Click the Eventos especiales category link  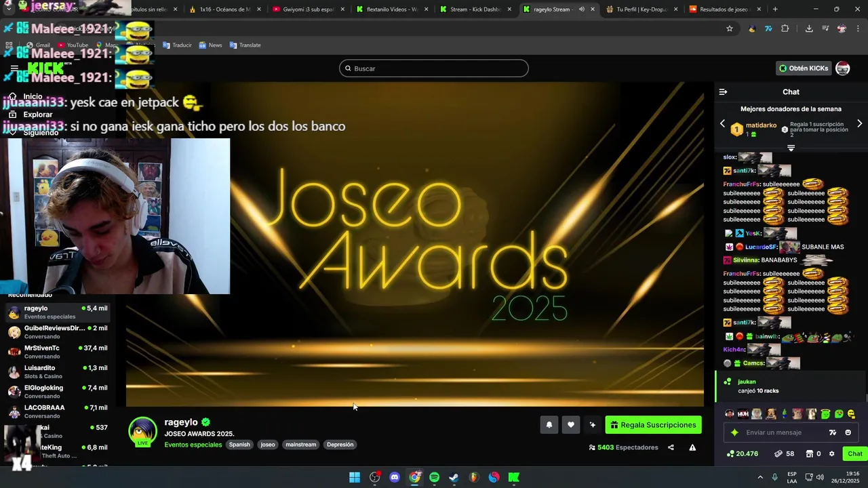193,445
